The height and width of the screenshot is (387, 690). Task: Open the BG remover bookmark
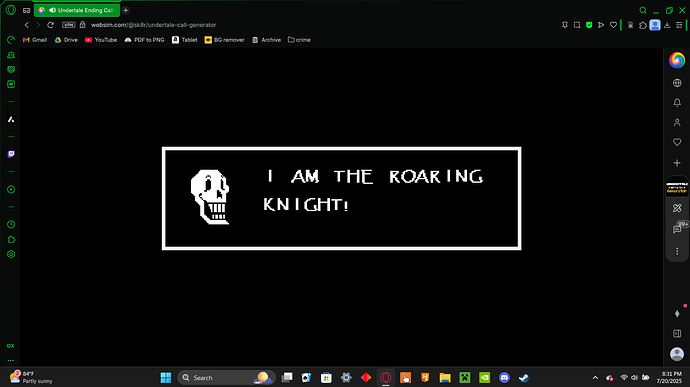[x=224, y=40]
